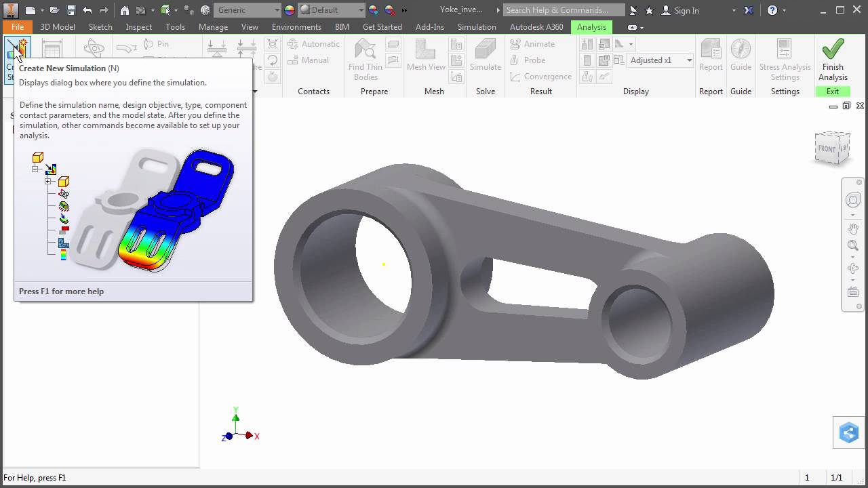The image size is (868, 488).
Task: Toggle the shading display dropdown button
Action: (623, 44)
